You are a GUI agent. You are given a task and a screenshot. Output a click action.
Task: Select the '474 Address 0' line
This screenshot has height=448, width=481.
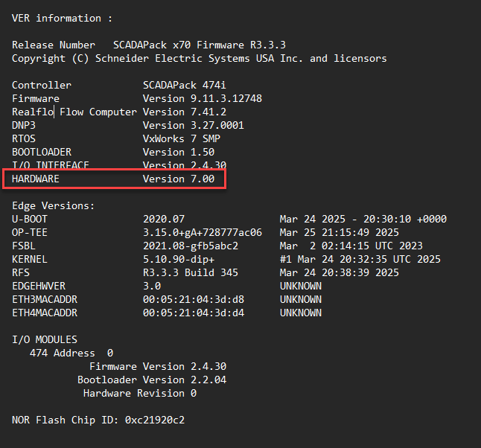[x=71, y=353]
